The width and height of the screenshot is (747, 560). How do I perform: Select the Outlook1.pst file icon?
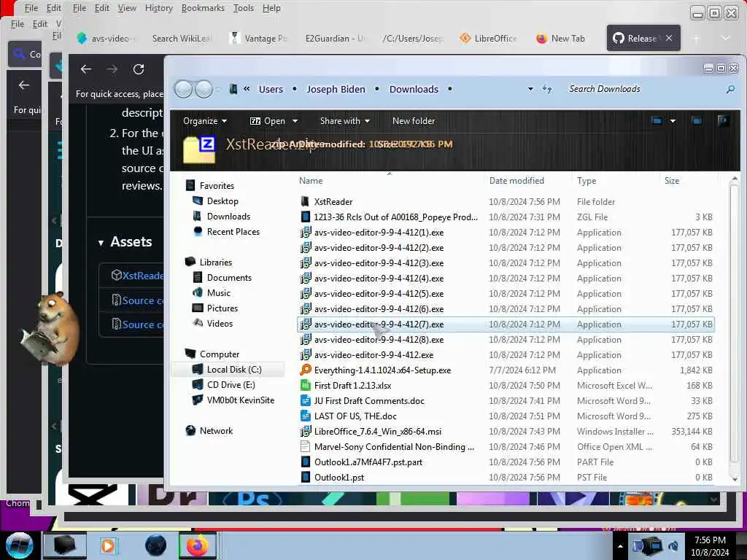coord(306,477)
